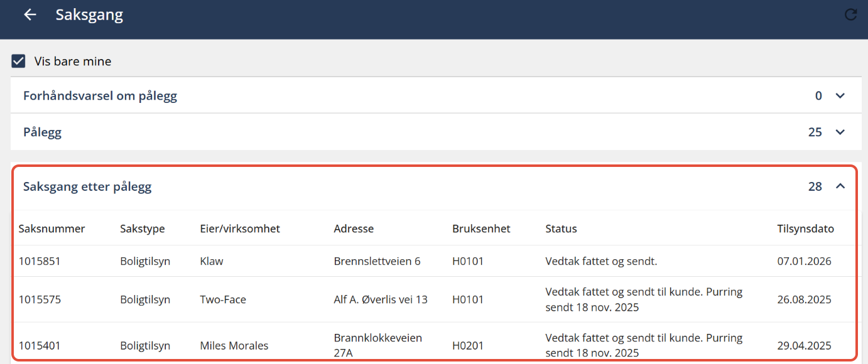Click status Vedtak fattet og sendt.
Viewport: 868px width, 364px height.
click(x=601, y=261)
